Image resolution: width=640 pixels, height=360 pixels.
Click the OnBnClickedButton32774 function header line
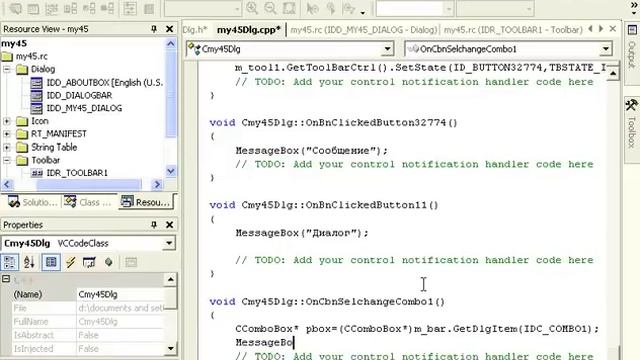click(333, 123)
